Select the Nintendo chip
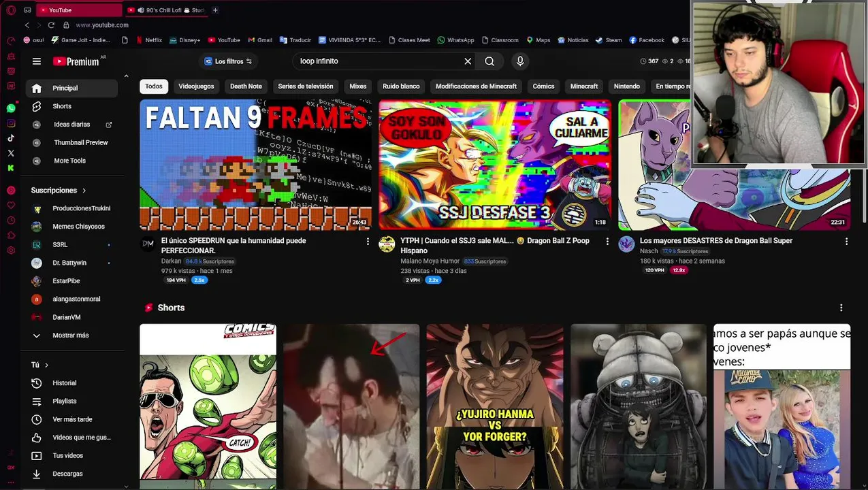 click(626, 86)
